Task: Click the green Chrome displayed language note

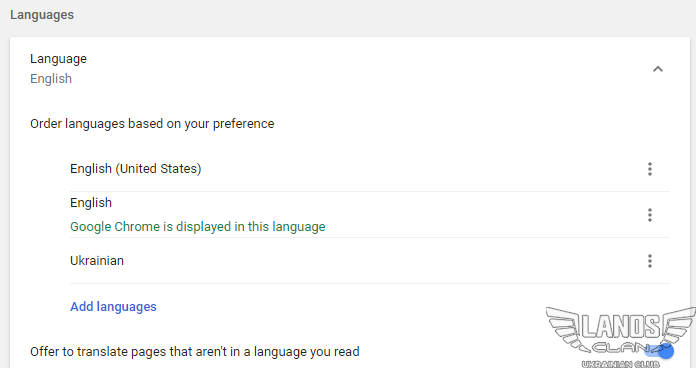Action: [x=198, y=227]
